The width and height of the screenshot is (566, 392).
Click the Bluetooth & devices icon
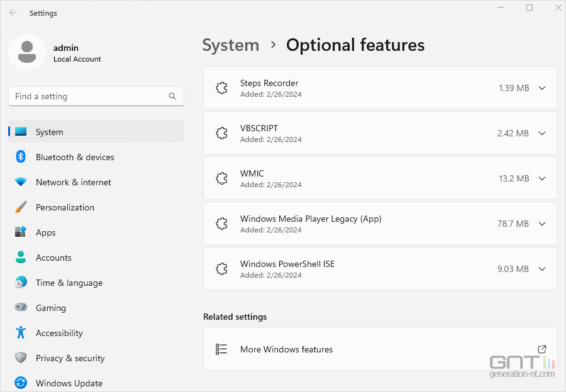coord(21,157)
